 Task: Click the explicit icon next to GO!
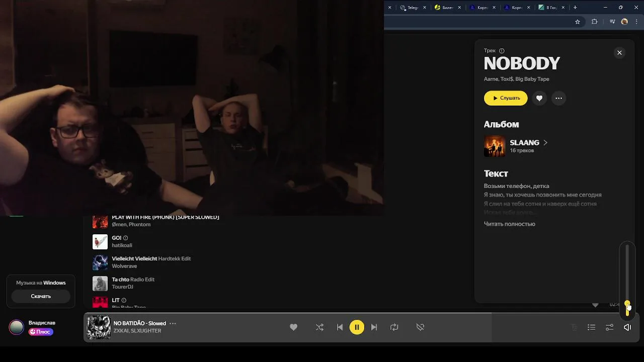coord(126,238)
